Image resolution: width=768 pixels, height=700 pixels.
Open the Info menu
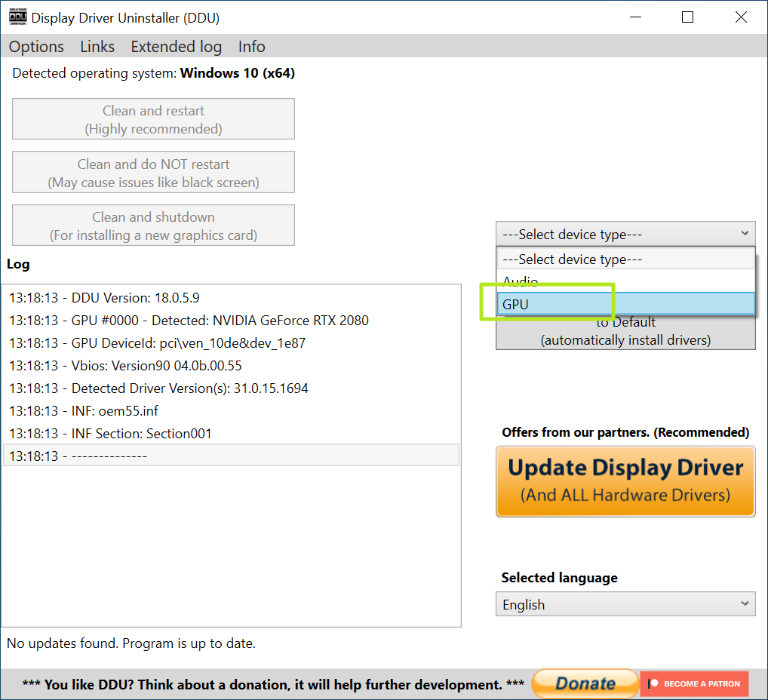click(x=251, y=46)
